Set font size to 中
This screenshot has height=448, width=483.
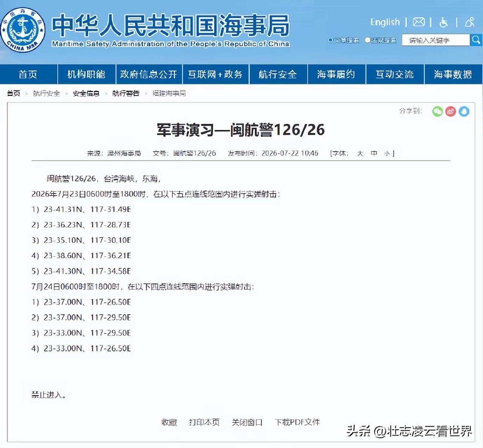pos(374,153)
